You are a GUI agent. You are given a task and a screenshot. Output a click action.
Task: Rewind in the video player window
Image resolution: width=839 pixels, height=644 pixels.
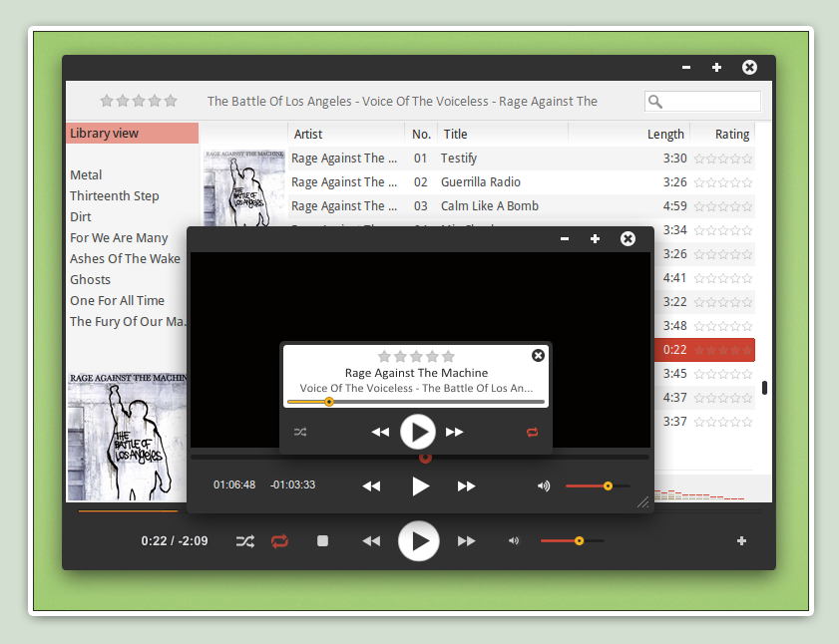(371, 486)
